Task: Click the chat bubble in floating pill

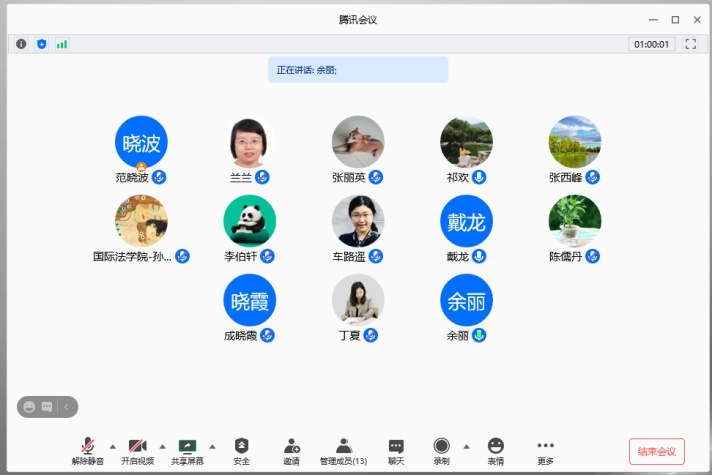Action: click(47, 407)
